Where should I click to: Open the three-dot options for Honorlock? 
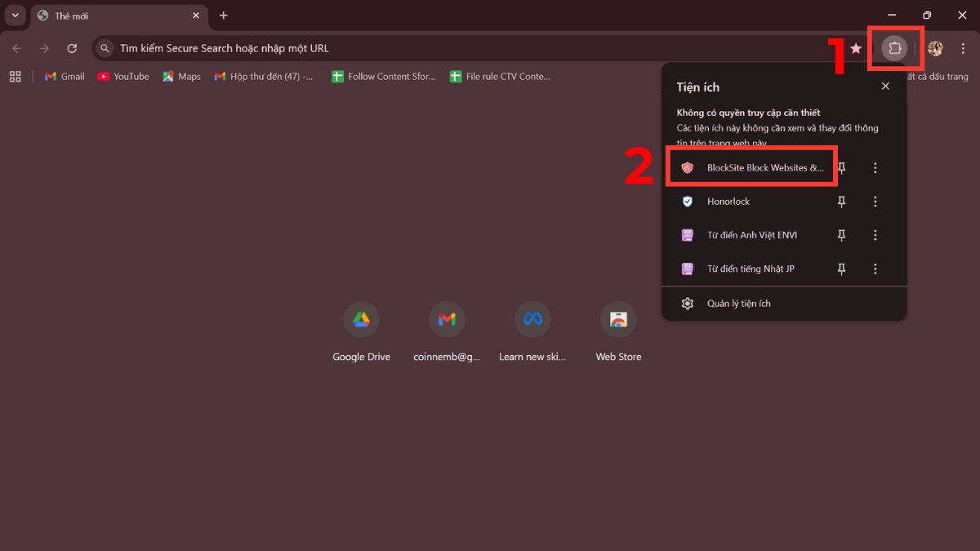pos(875,201)
